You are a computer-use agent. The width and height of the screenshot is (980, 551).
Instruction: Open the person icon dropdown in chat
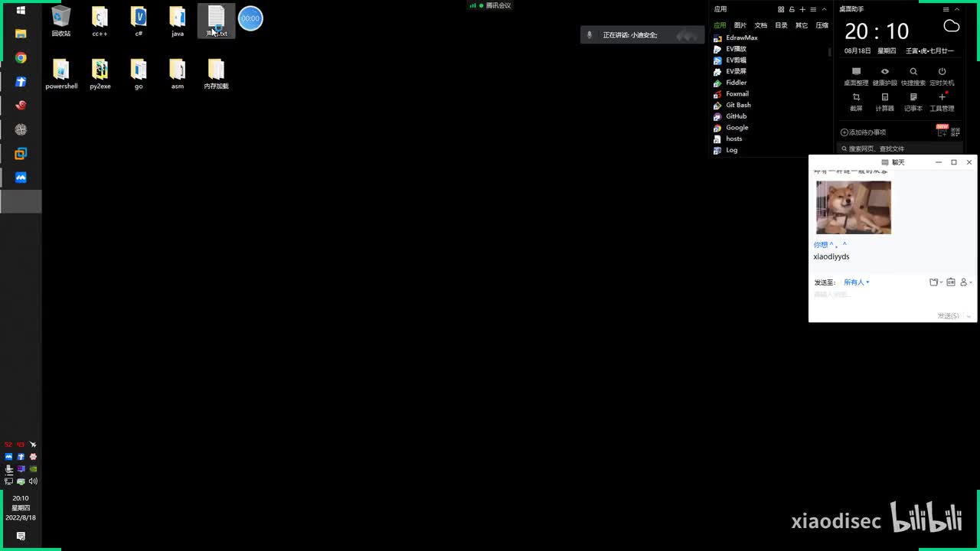click(x=966, y=282)
